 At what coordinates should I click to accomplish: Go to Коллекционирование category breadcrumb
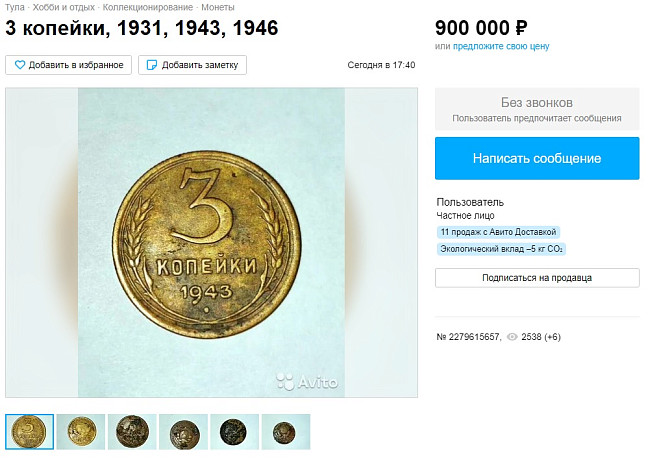pos(148,7)
